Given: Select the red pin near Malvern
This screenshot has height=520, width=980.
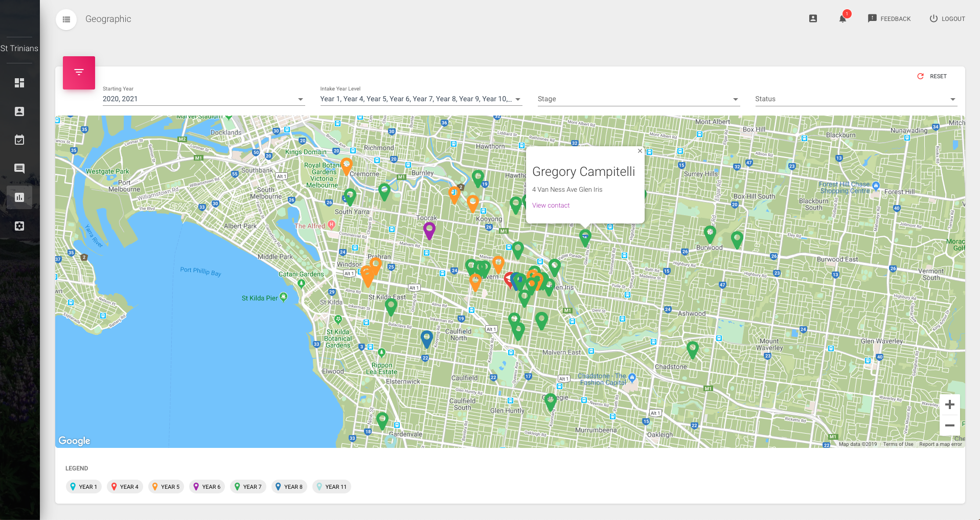Looking at the screenshot, I should (509, 280).
